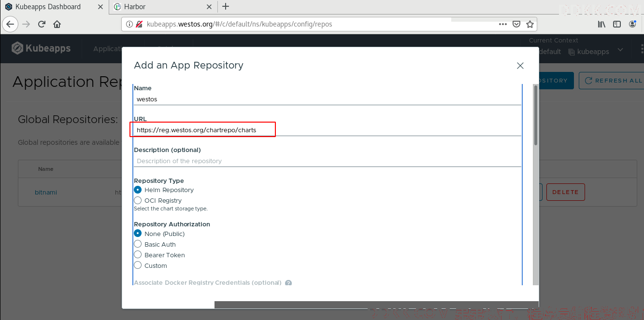644x320 pixels.
Task: Open the page actions ellipsis menu
Action: click(503, 24)
